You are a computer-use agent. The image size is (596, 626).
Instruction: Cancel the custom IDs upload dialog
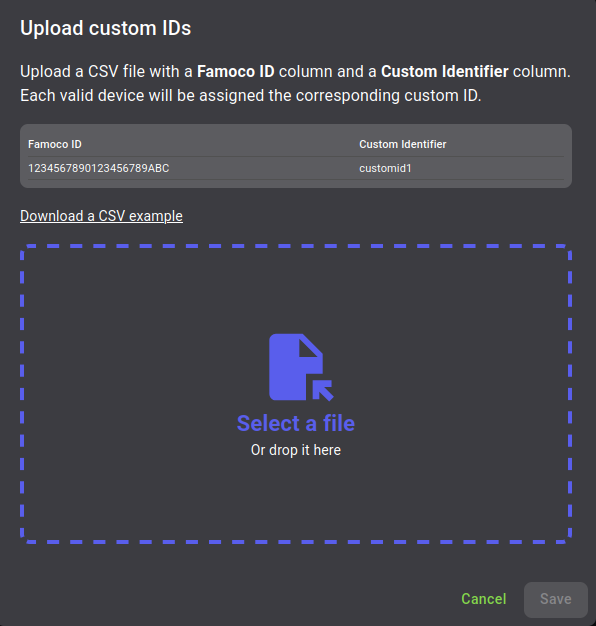click(x=484, y=599)
